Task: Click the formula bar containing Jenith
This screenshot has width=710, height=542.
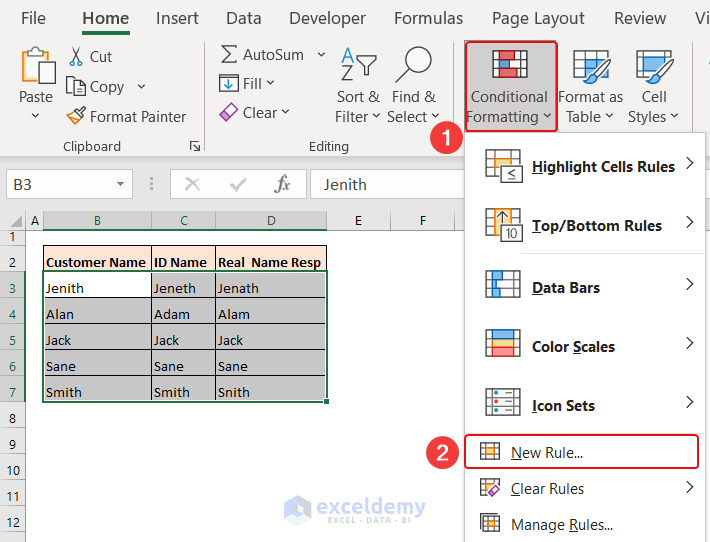Action: tap(387, 184)
